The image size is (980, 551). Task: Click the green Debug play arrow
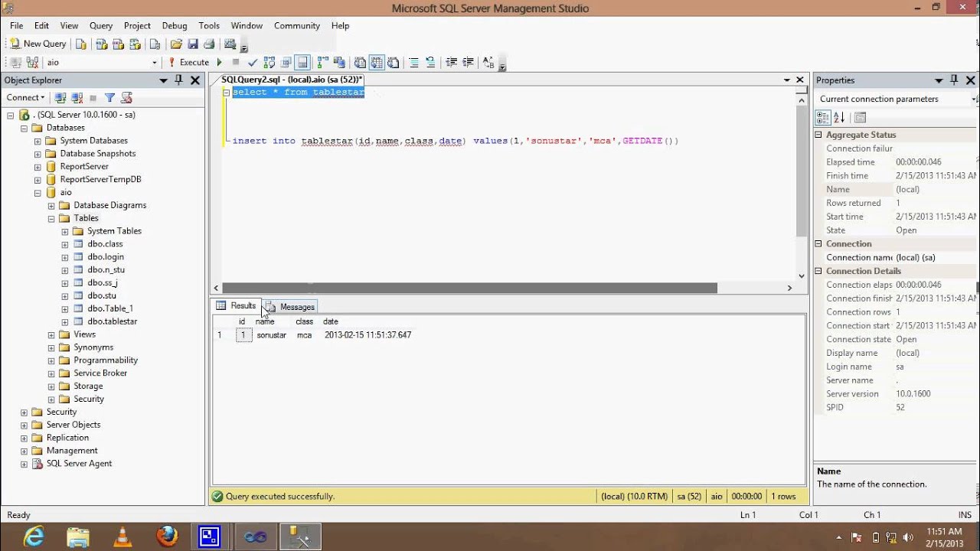220,62
